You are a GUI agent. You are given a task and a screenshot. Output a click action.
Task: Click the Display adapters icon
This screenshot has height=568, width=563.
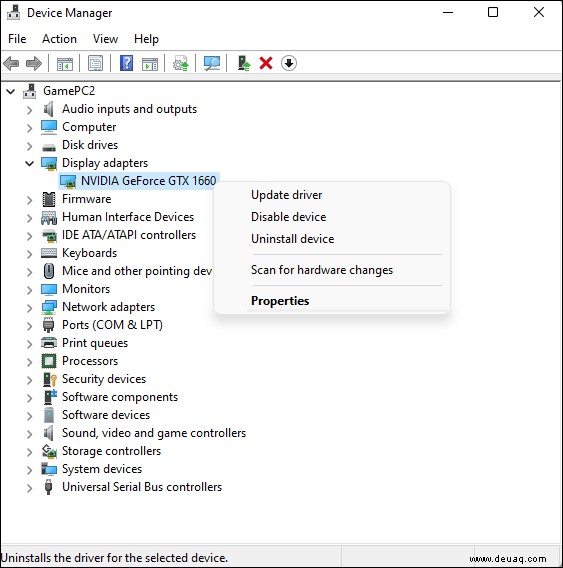tap(49, 163)
